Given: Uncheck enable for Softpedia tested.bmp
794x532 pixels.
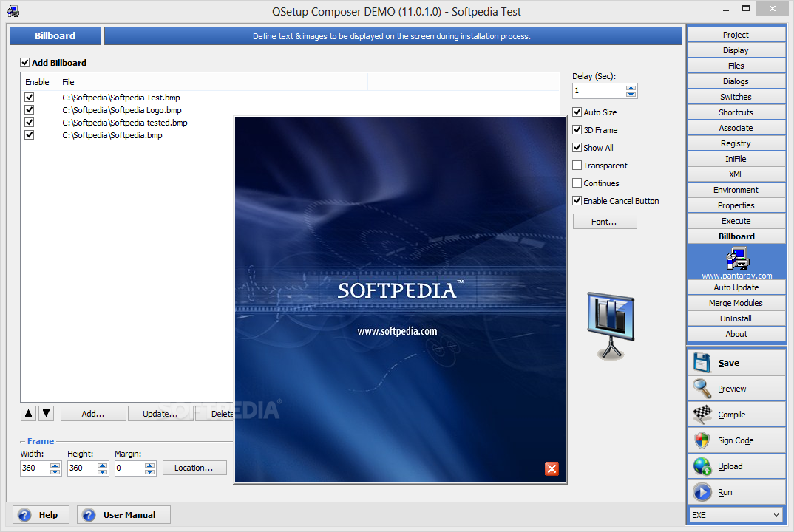Looking at the screenshot, I should pos(30,123).
